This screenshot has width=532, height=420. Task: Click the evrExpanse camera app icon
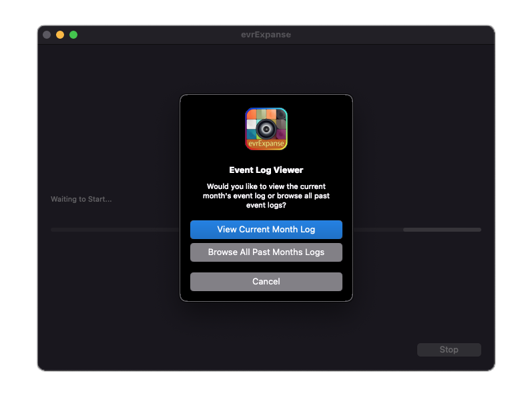coord(266,129)
